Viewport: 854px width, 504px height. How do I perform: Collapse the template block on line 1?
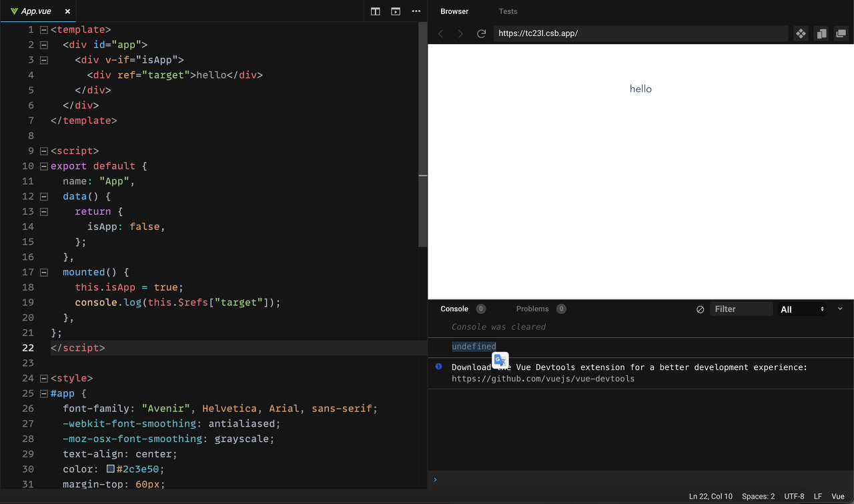coord(44,29)
